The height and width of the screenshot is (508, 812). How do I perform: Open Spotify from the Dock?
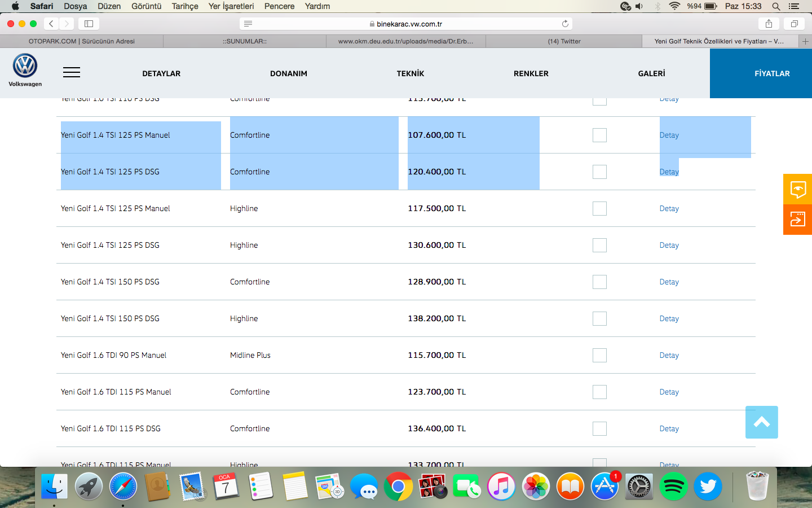[x=673, y=487]
